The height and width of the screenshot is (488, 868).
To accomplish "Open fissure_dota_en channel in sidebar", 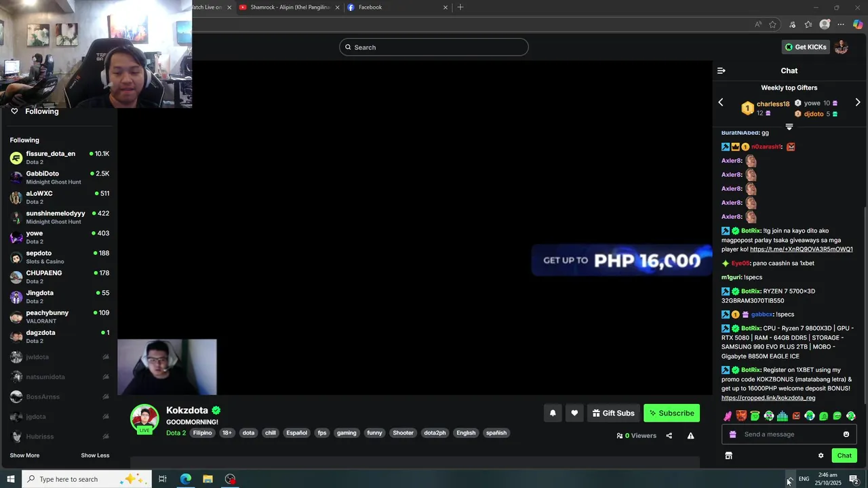I will 60,158.
